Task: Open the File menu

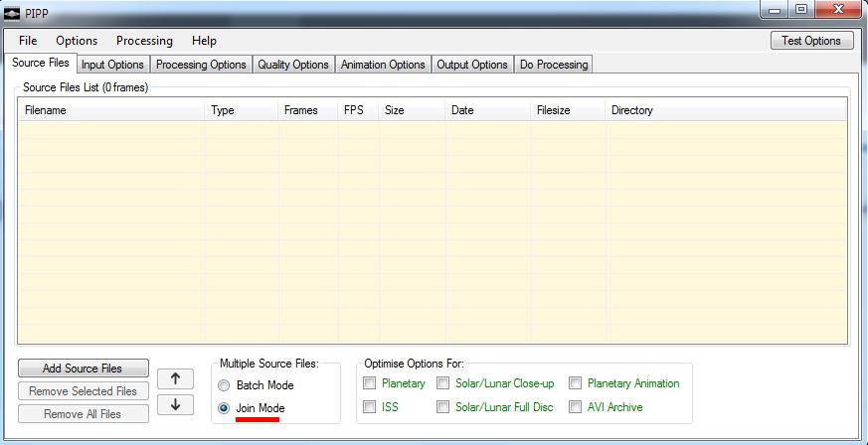Action: coord(28,41)
